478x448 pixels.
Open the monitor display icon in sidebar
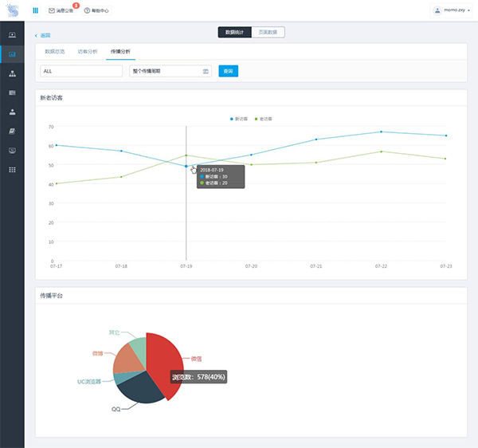12,151
